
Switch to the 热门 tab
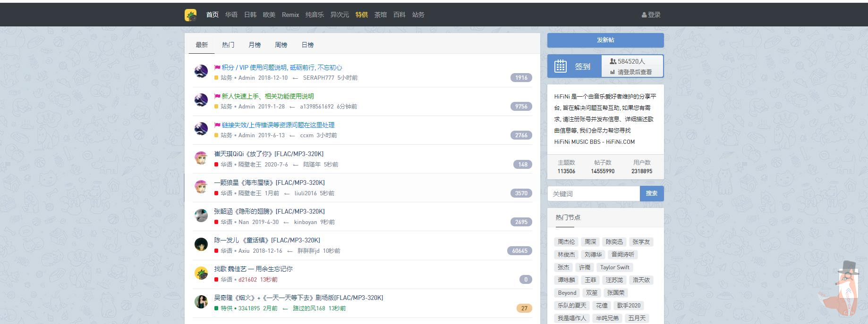point(228,45)
